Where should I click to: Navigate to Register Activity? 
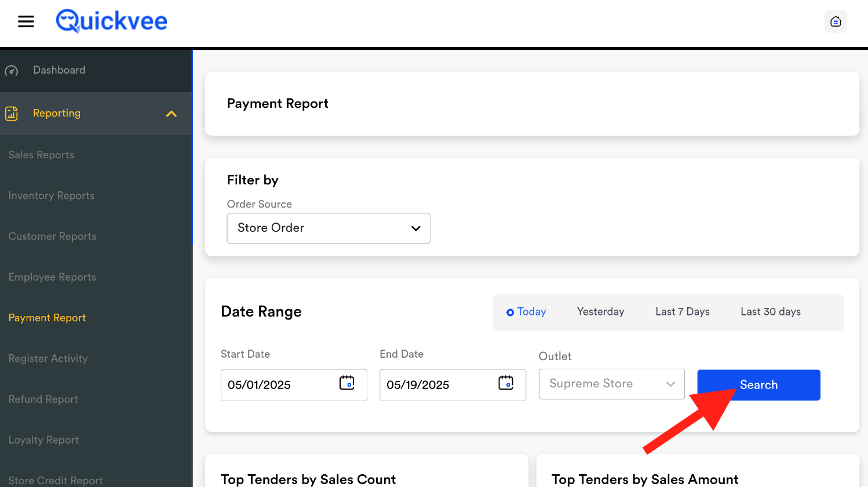(x=48, y=359)
